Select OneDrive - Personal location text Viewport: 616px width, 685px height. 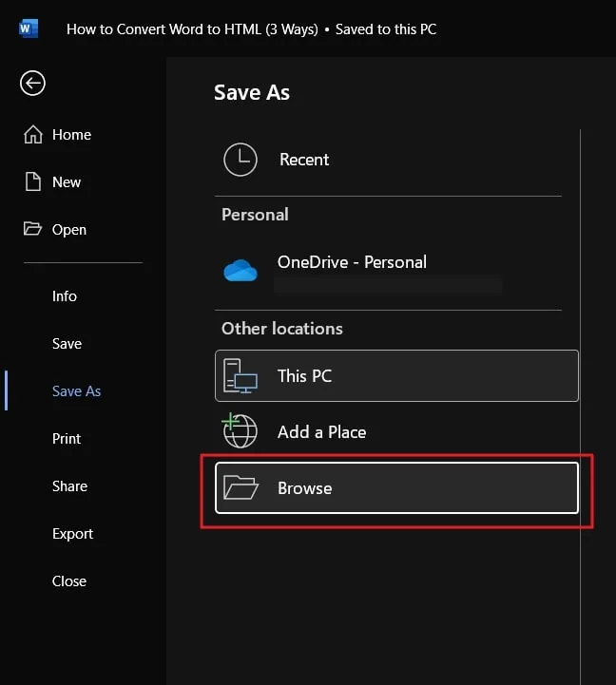click(x=352, y=262)
